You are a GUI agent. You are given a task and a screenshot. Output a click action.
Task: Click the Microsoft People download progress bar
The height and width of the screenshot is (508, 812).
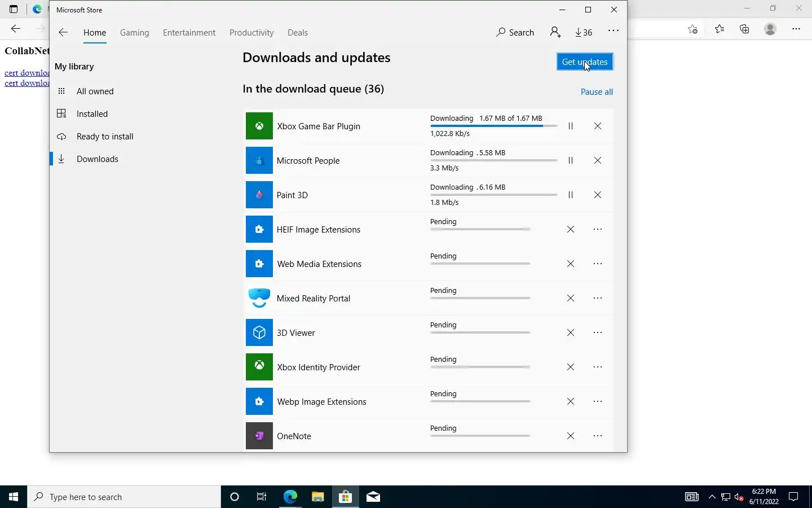click(494, 160)
